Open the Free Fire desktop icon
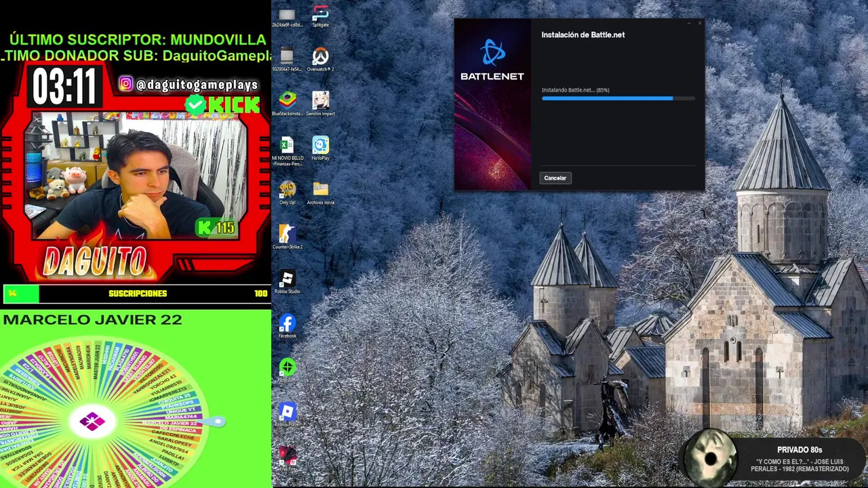Viewport: 868px width, 488px height. click(288, 458)
